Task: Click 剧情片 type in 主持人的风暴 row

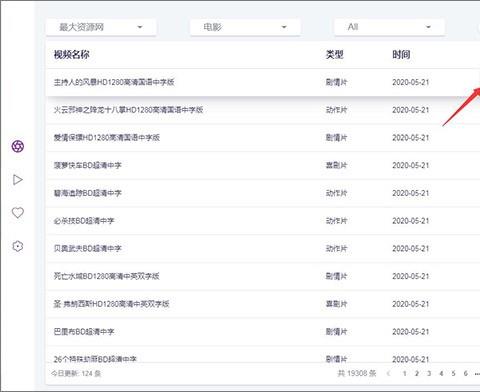Action: 336,82
